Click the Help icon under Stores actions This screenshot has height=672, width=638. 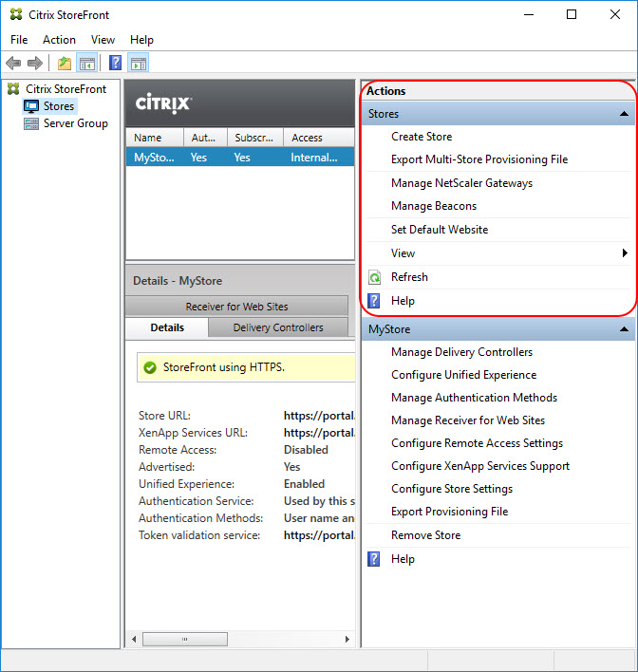373,301
